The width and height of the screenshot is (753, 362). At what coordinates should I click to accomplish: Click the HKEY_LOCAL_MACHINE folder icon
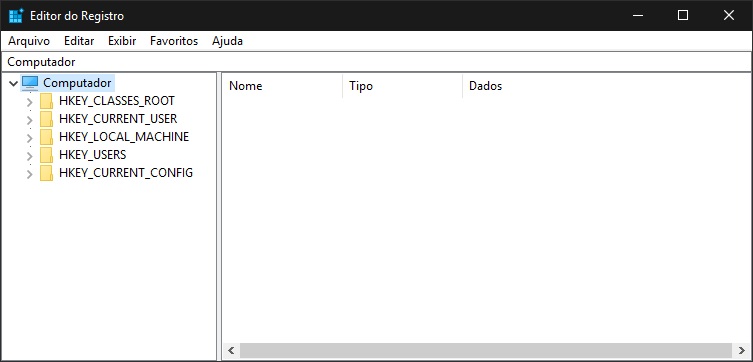click(47, 137)
